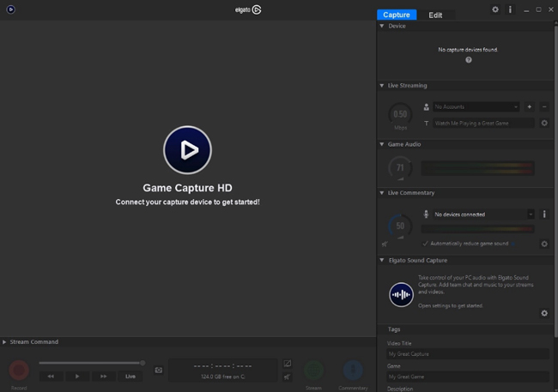This screenshot has width=558, height=392.
Task: Click the 0.50 Mbps bitrate dial
Action: 400,115
